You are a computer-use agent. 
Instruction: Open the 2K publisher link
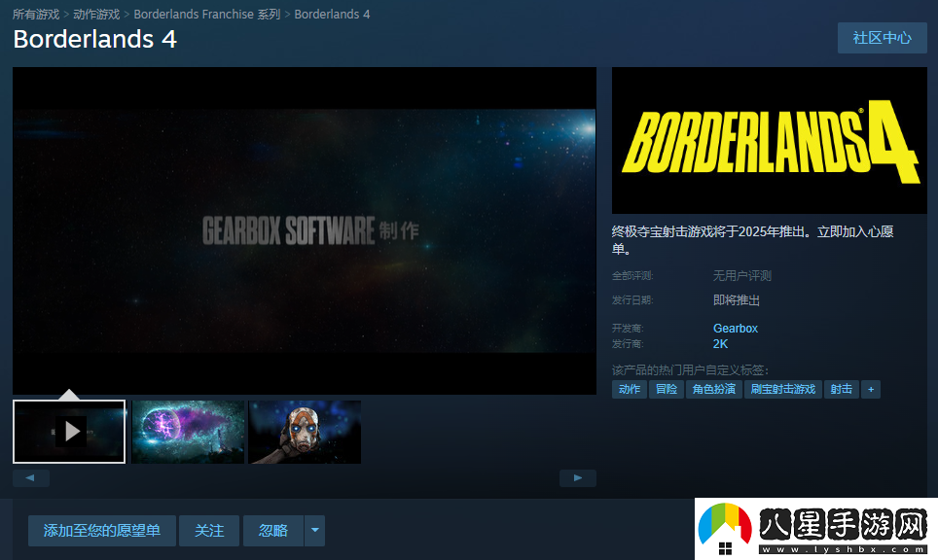[720, 344]
